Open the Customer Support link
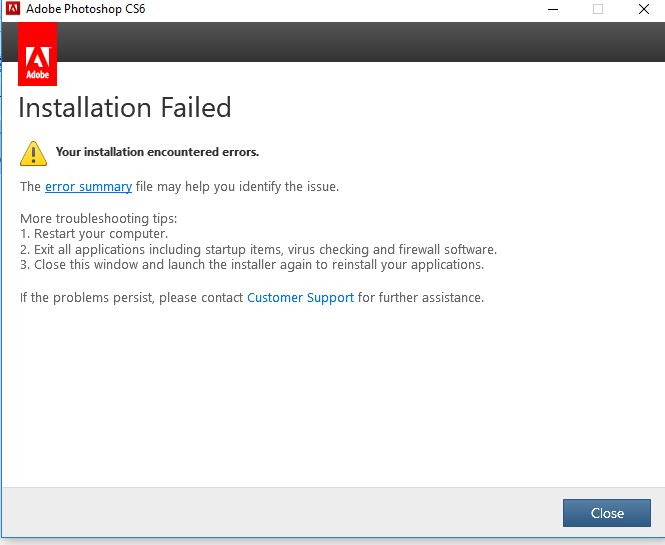 point(300,298)
